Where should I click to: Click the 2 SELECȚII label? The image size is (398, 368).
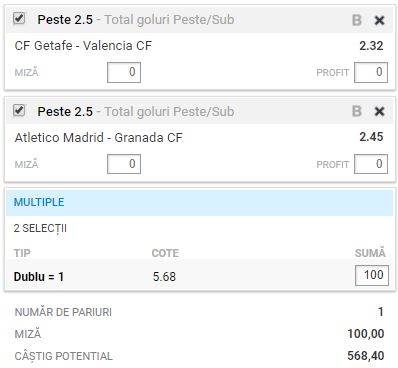(x=40, y=229)
